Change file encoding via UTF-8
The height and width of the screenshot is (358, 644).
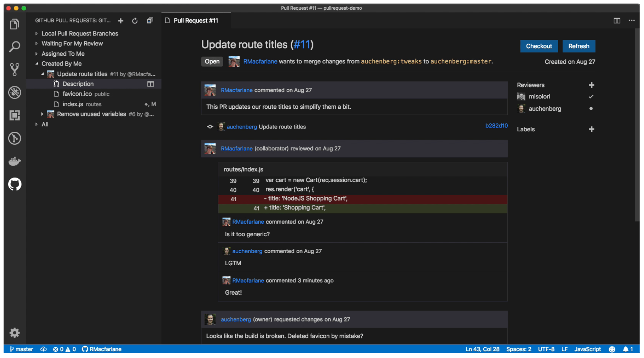pyautogui.click(x=546, y=349)
